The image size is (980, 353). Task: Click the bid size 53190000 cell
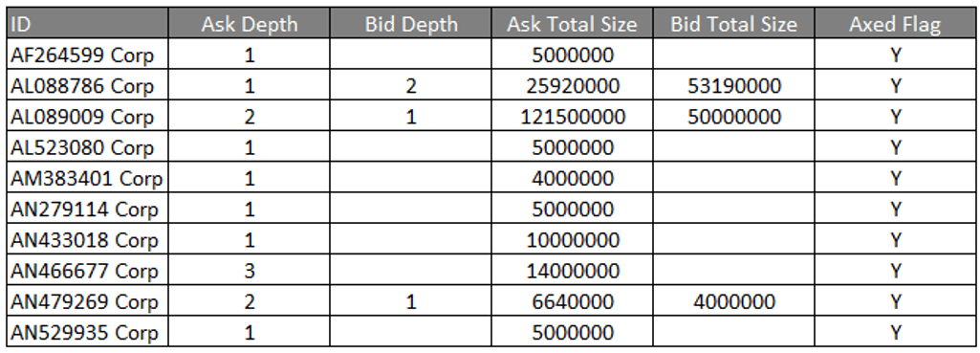733,86
